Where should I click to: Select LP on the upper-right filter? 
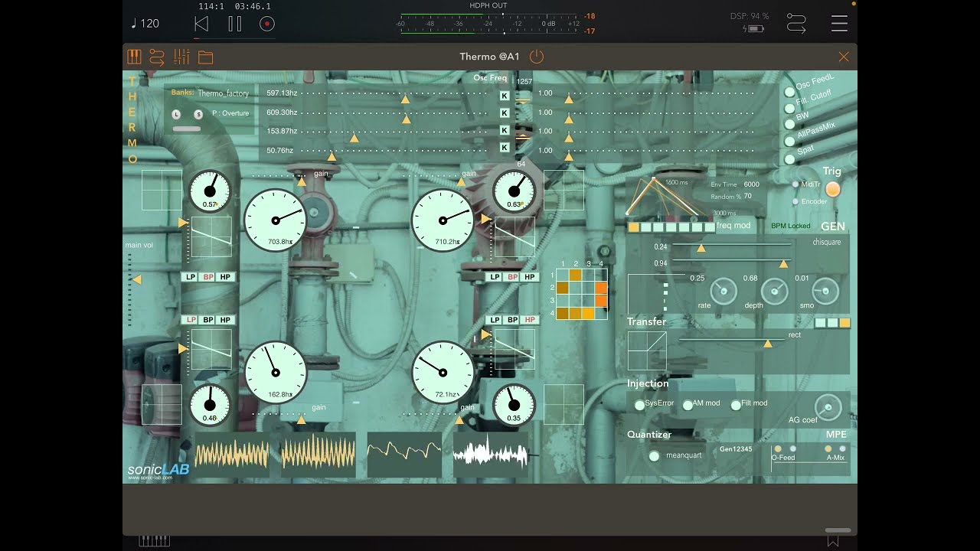click(495, 277)
